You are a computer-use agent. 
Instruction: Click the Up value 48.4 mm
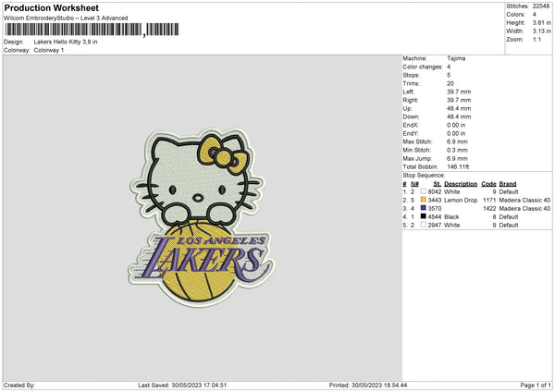(459, 108)
